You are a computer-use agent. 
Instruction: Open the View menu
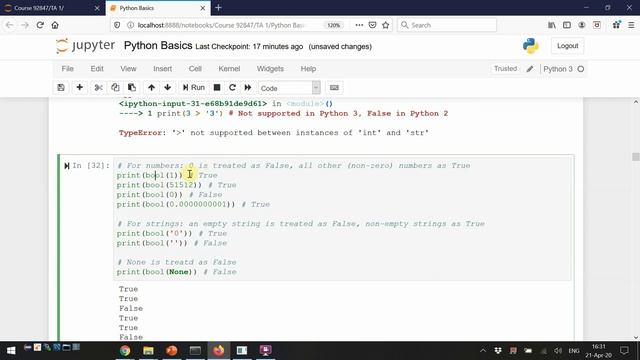click(x=128, y=69)
